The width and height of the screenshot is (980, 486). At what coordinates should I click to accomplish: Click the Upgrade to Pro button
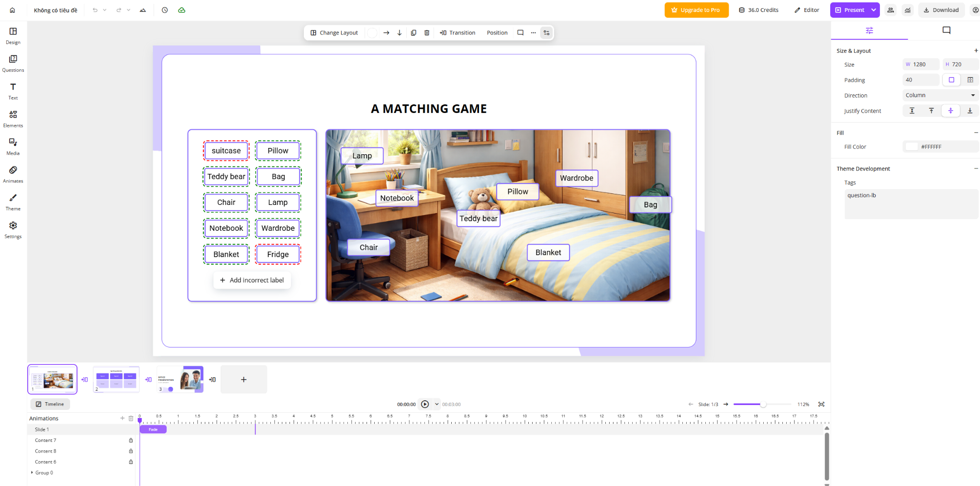pos(696,10)
